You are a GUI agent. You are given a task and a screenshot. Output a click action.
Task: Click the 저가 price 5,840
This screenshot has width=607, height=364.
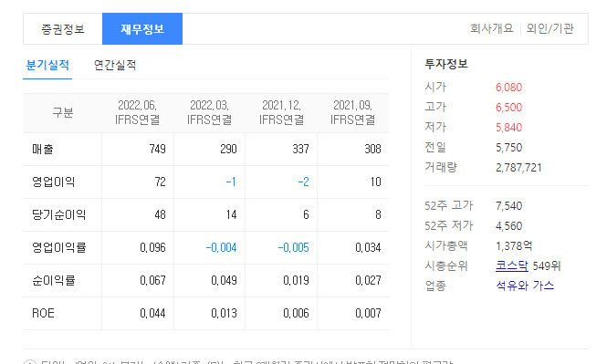click(509, 128)
